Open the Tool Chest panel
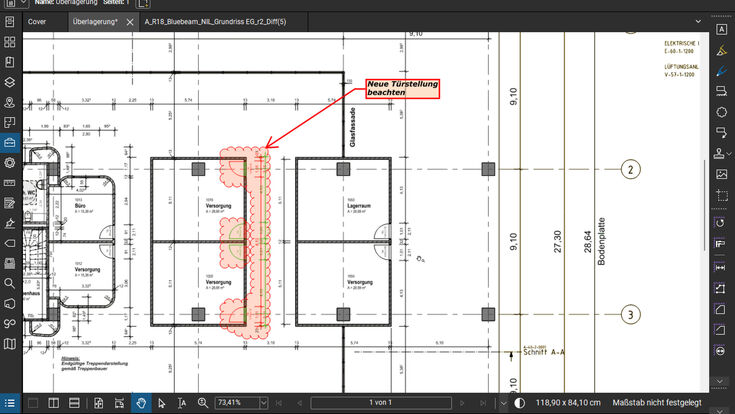Image resolution: width=735 pixels, height=414 pixels. [10, 143]
